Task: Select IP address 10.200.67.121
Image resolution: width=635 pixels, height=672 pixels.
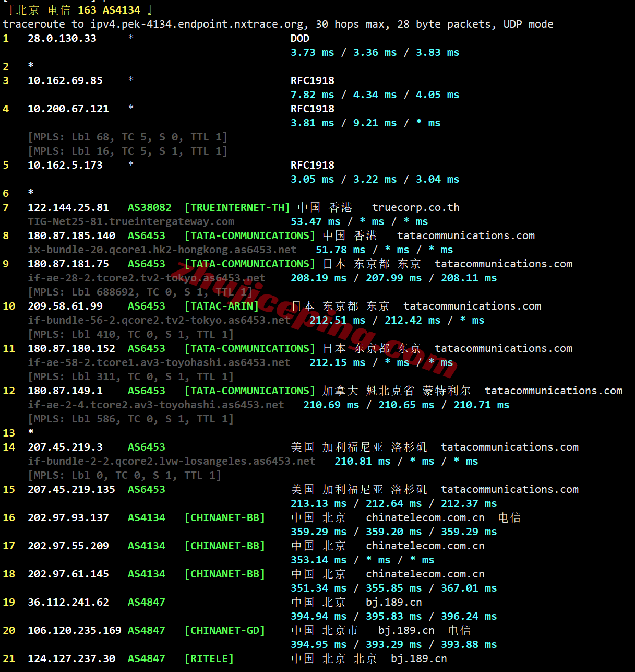Action: pos(68,109)
